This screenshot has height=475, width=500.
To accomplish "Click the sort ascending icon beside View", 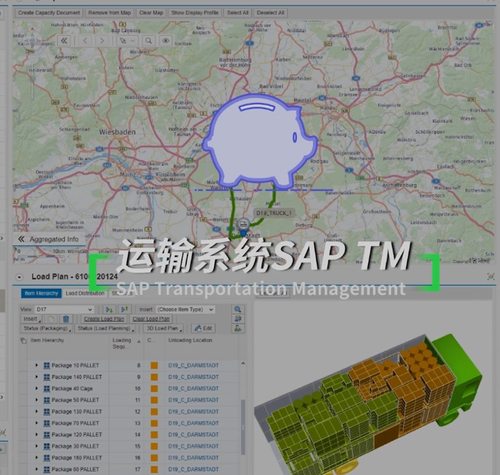I will point(109,309).
